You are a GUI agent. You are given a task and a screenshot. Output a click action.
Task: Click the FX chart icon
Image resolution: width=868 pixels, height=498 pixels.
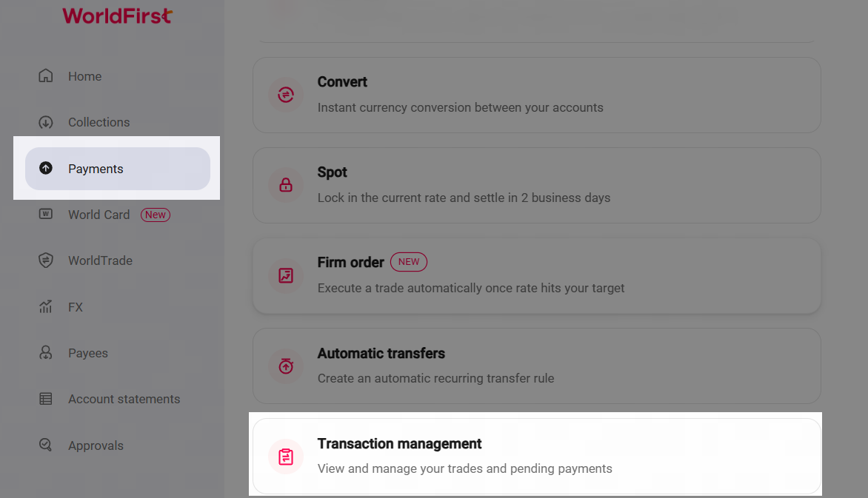tap(46, 307)
